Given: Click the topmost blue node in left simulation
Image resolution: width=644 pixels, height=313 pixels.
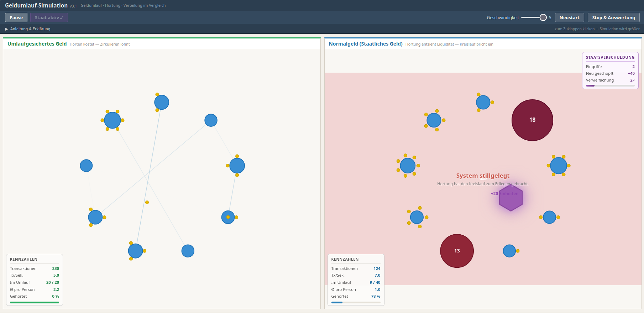Looking at the screenshot, I should coord(162,103).
